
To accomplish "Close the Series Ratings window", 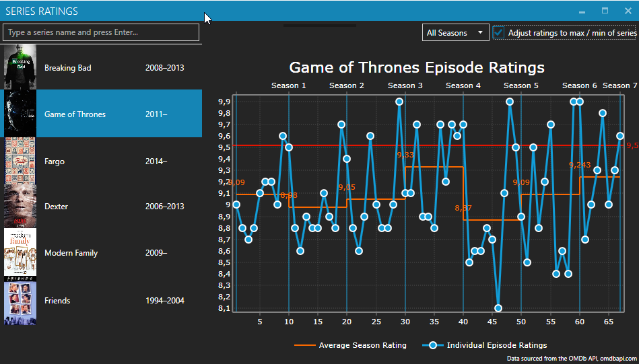I will click(x=628, y=11).
